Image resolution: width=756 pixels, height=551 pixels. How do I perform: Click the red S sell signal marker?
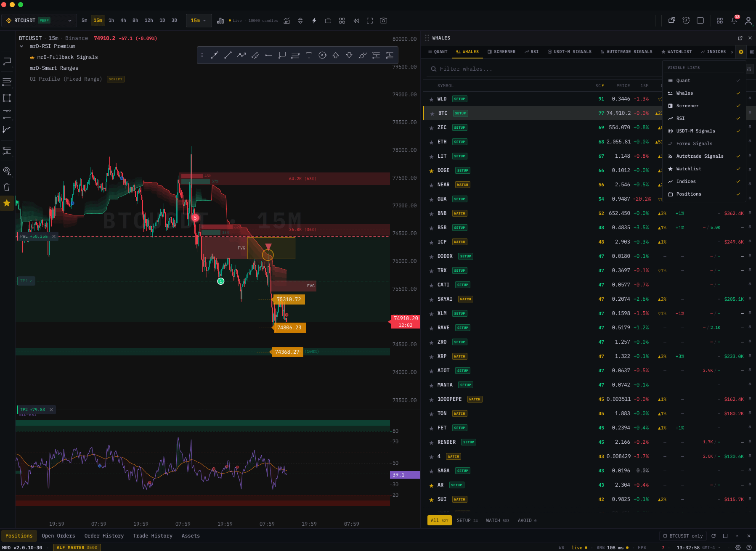click(x=195, y=218)
